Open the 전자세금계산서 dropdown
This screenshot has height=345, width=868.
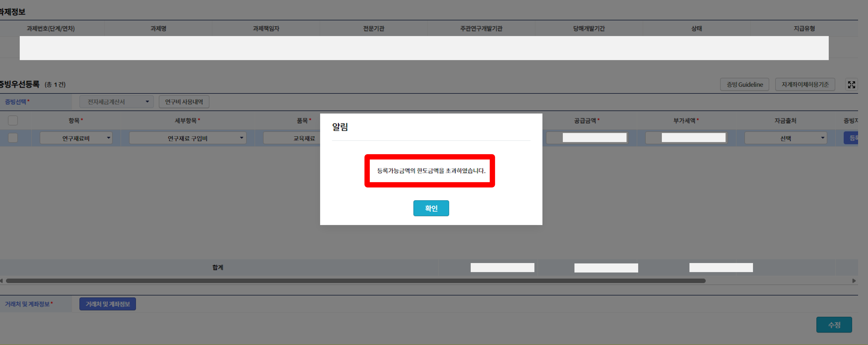[x=116, y=102]
